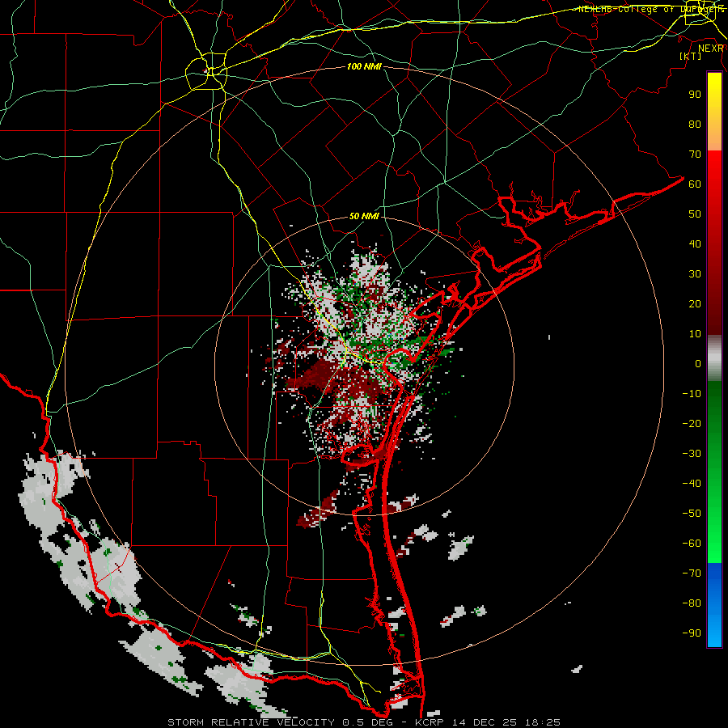
Task: Click the -70 knot scale label
Action: (x=692, y=574)
